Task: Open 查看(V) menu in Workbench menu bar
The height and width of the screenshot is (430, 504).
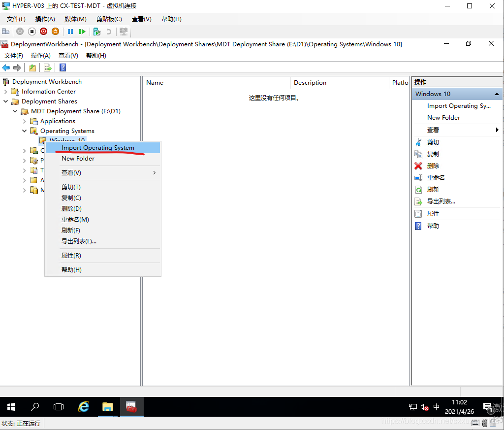Action: click(x=68, y=55)
